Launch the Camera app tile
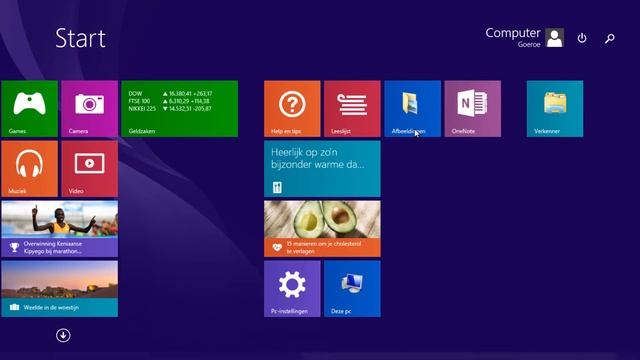 89,109
